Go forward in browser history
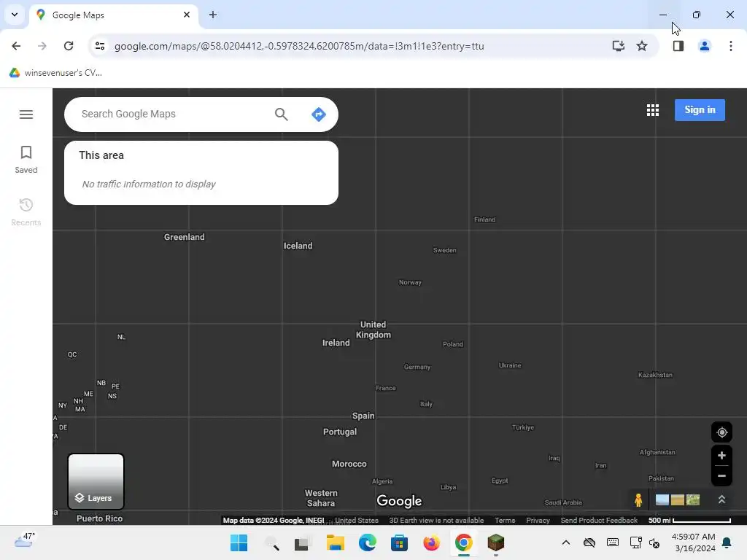Image resolution: width=747 pixels, height=560 pixels. click(42, 46)
